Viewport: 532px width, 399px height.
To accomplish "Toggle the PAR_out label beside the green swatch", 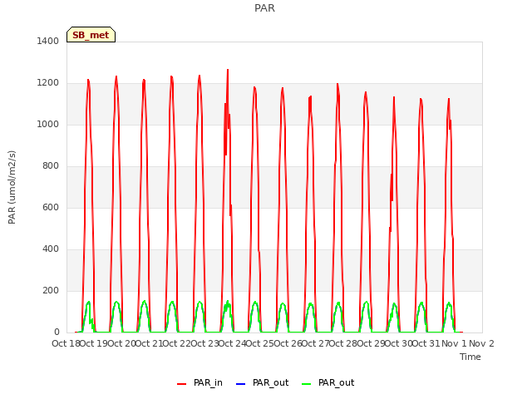I will coord(336,382).
